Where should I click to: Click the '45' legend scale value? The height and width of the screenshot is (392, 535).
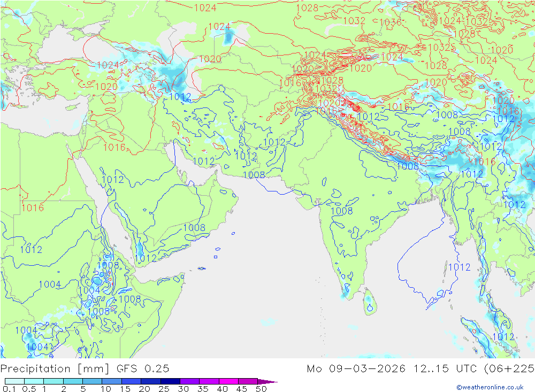point(242,389)
